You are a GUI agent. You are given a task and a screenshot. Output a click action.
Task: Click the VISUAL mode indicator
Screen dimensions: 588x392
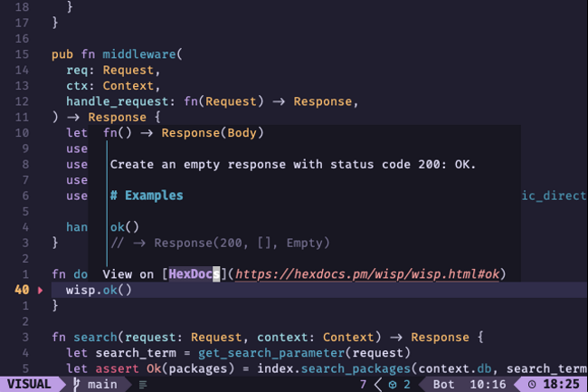29,385
